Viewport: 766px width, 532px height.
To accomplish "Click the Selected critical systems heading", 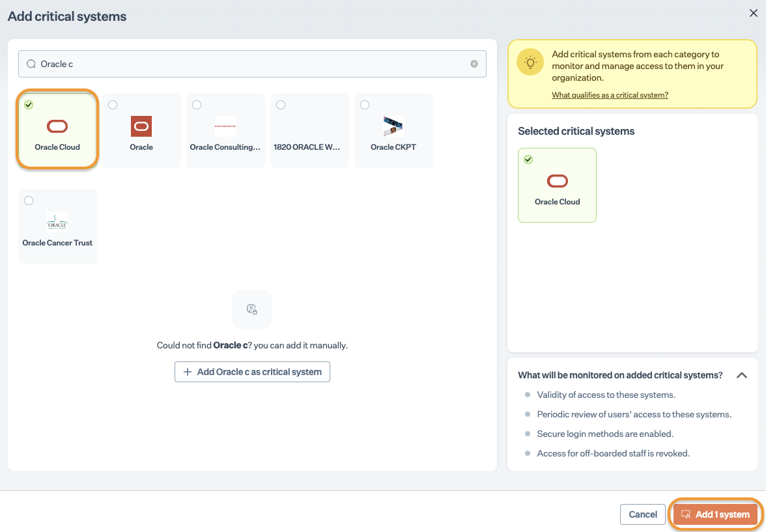I will [576, 131].
